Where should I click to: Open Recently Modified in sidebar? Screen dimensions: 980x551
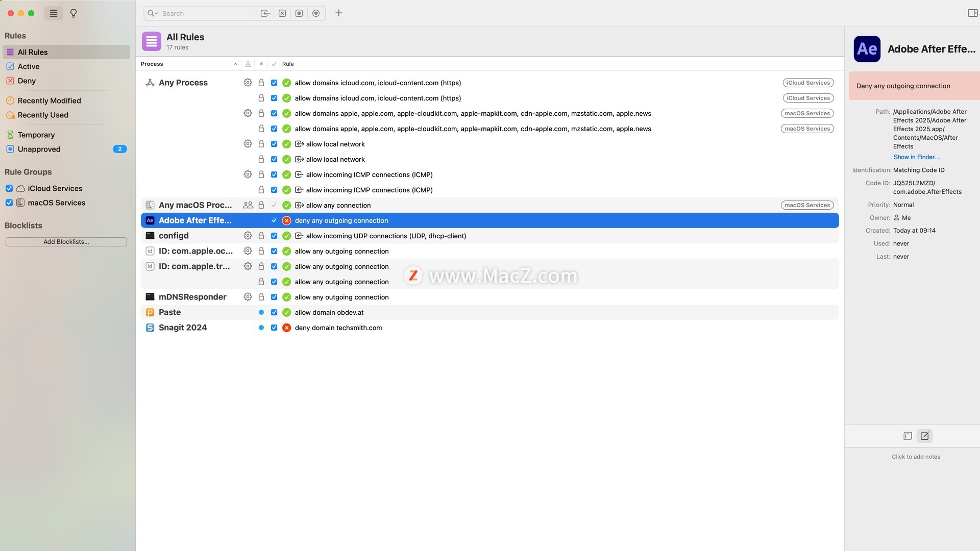point(66,101)
